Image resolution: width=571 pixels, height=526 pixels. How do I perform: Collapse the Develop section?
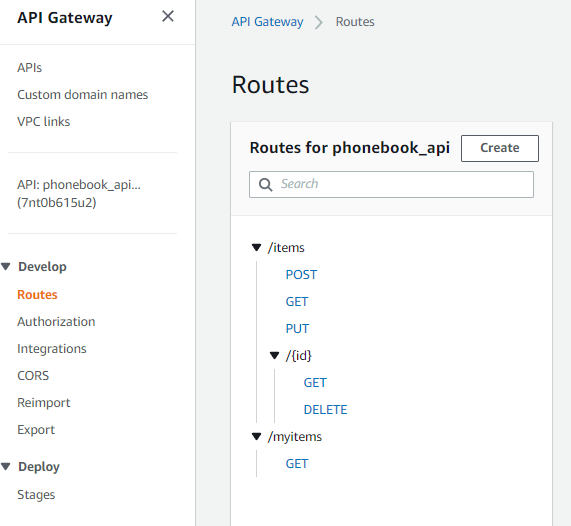5,267
